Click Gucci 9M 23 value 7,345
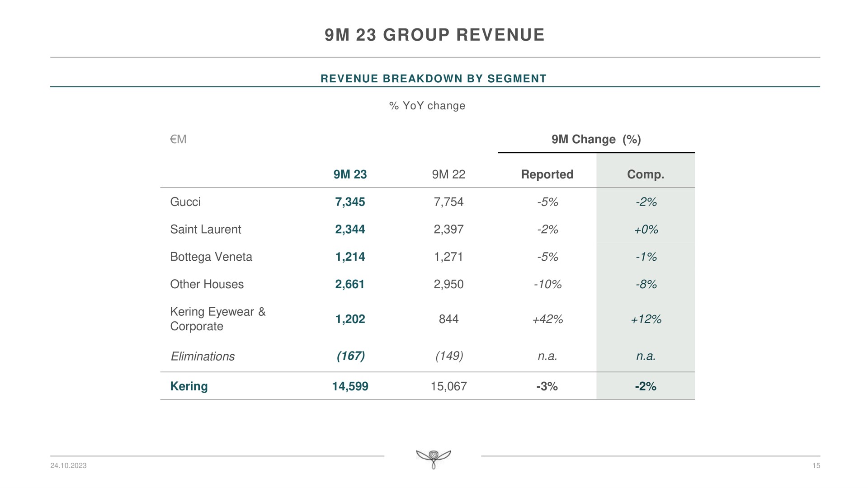This screenshot has height=488, width=868. [350, 202]
